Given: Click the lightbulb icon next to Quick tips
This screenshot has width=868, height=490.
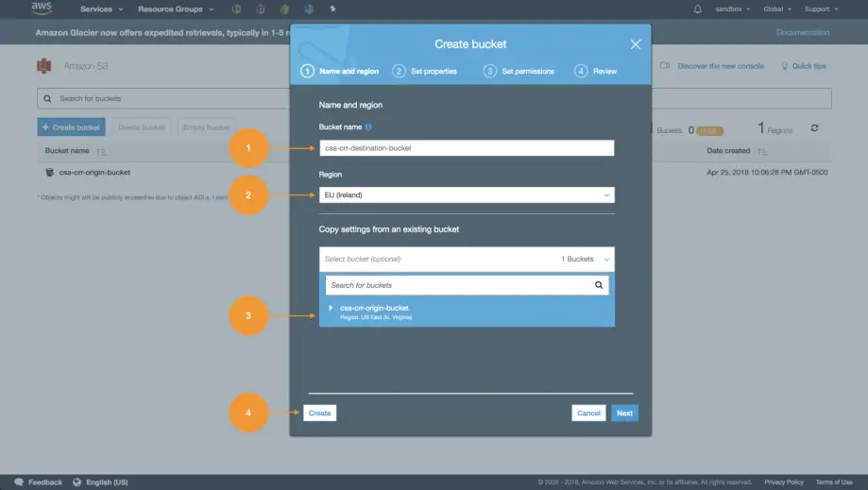Looking at the screenshot, I should 784,66.
